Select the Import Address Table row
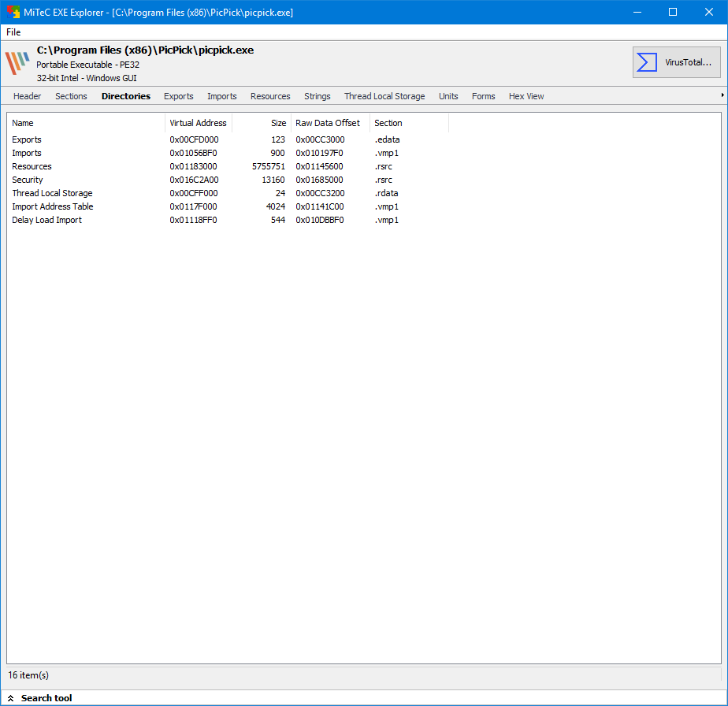 click(x=228, y=206)
